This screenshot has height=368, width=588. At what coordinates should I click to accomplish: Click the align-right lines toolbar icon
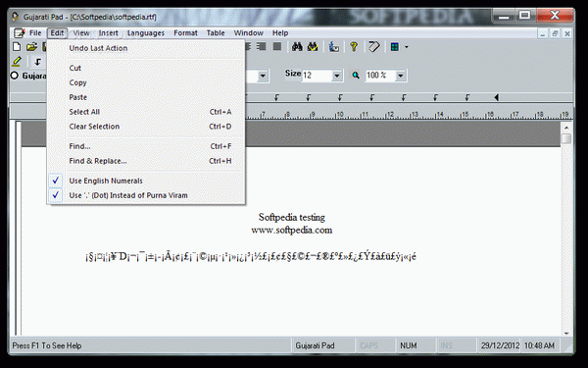(262, 46)
